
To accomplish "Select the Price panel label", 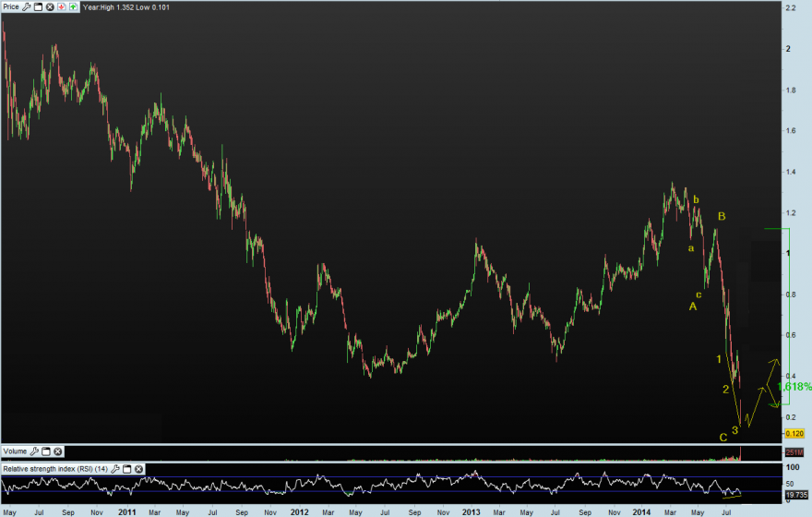I will point(11,6).
